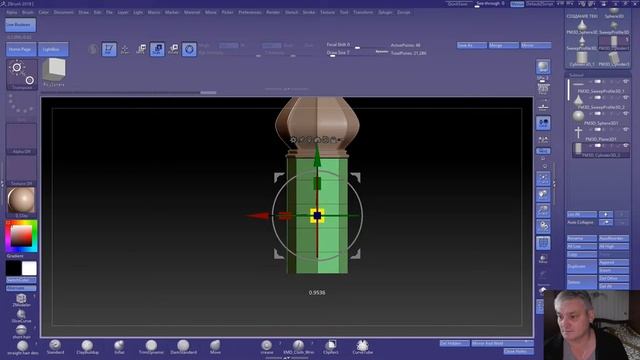Open the current brush Transpose thumbnail
The height and width of the screenshot is (360, 640).
tap(22, 74)
